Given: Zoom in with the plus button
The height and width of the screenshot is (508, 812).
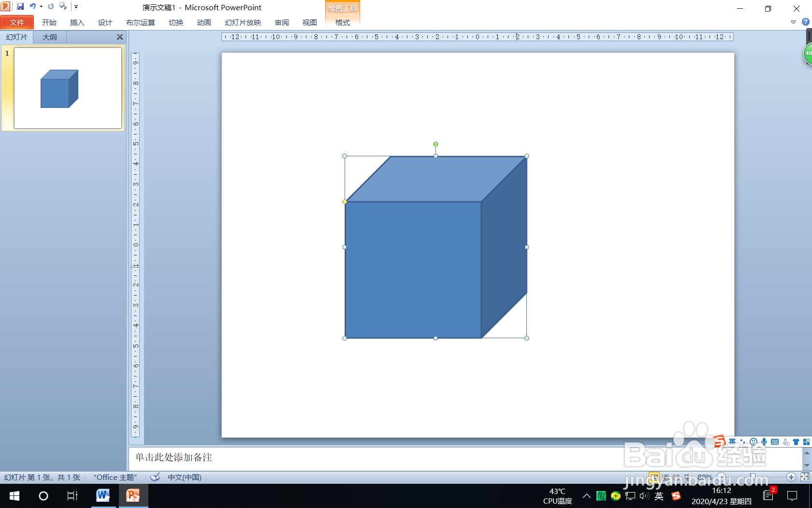Looking at the screenshot, I should pos(791,478).
